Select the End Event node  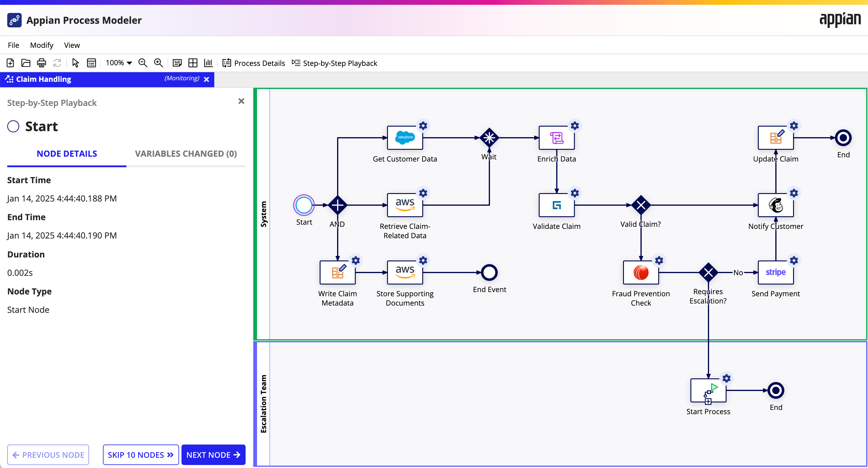pos(489,272)
